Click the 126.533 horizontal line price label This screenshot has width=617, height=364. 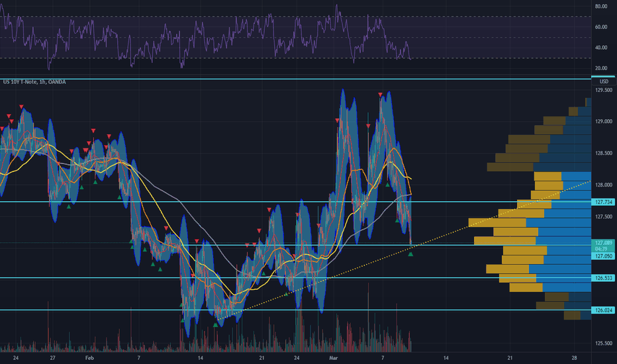(603, 278)
